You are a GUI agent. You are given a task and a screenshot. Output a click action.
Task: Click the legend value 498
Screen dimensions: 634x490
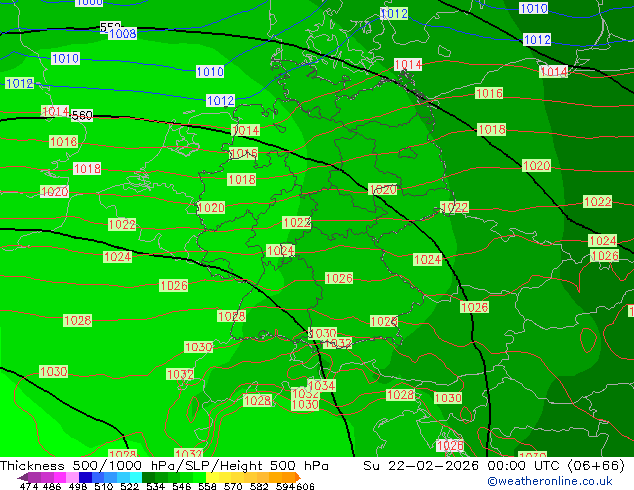click(x=78, y=486)
